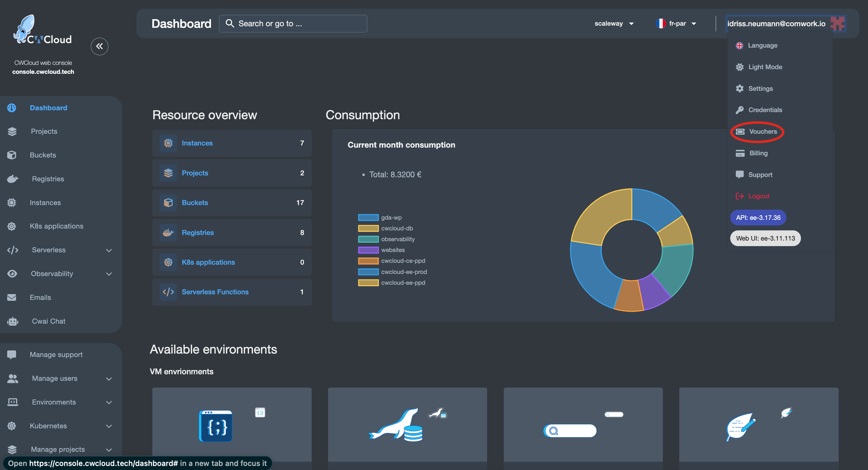Toggle websites legend entry in chart

pyautogui.click(x=381, y=250)
